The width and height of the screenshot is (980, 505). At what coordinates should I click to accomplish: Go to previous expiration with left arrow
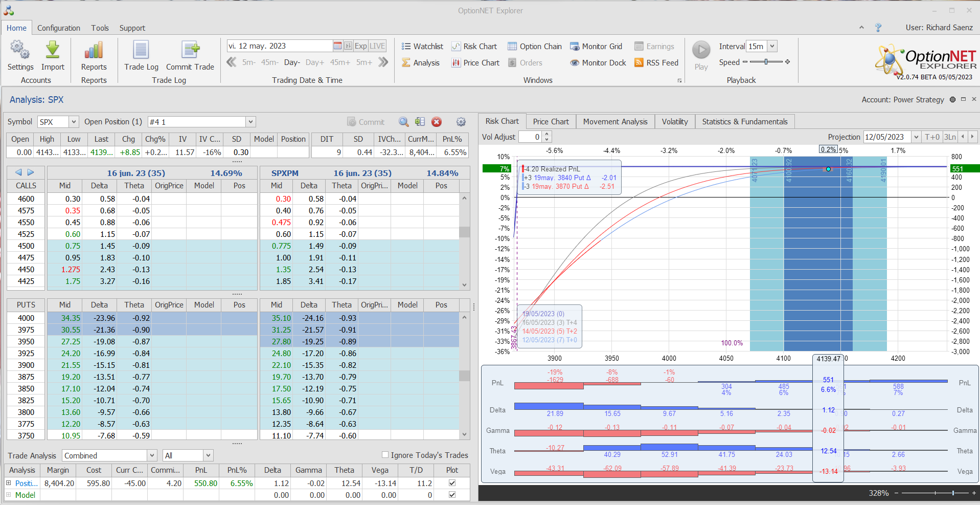(x=19, y=172)
